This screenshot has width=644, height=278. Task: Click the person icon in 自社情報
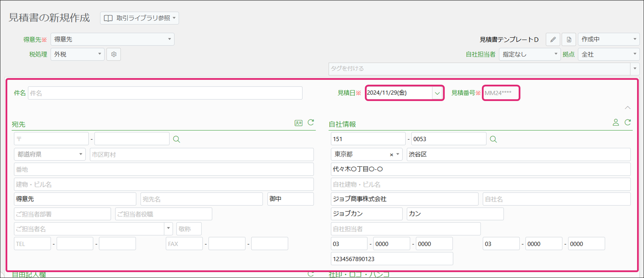pyautogui.click(x=616, y=123)
